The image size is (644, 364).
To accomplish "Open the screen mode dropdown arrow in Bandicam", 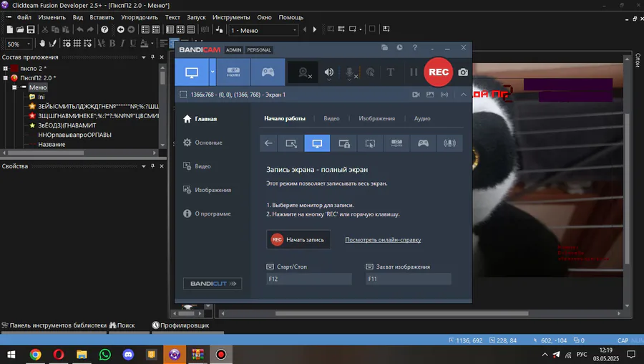I will pos(213,72).
